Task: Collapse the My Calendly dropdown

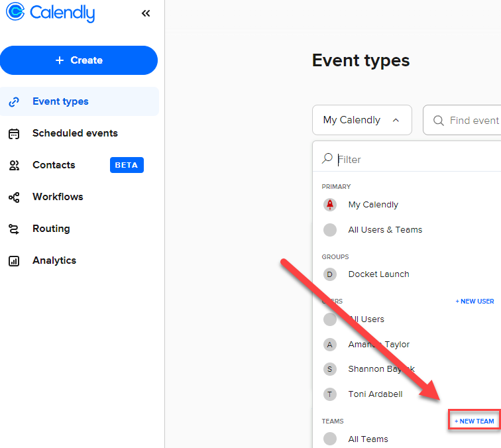Action: pos(362,120)
